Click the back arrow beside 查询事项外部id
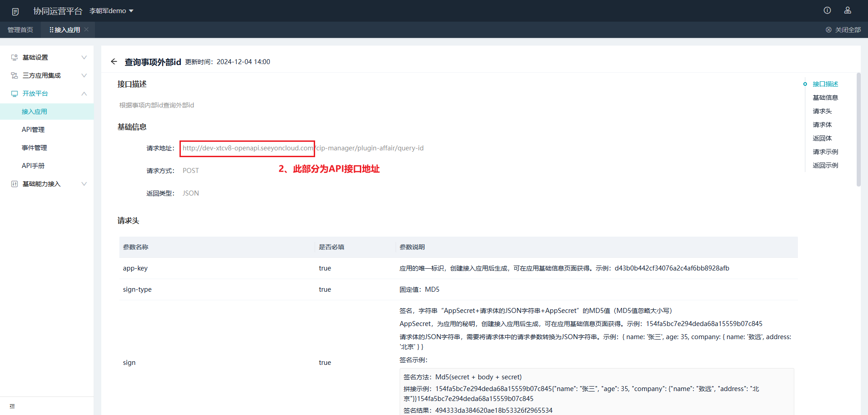Image resolution: width=868 pixels, height=415 pixels. pos(114,62)
